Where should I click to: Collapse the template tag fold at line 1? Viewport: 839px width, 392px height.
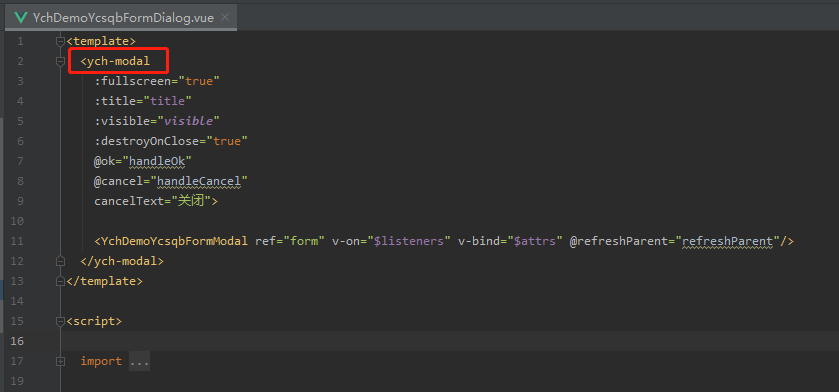tap(60, 41)
